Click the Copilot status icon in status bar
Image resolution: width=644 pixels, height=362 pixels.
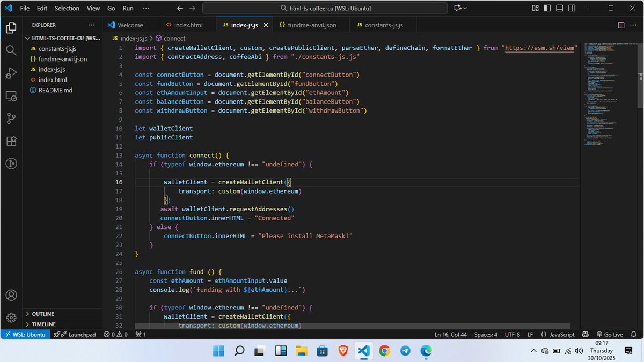click(x=585, y=334)
